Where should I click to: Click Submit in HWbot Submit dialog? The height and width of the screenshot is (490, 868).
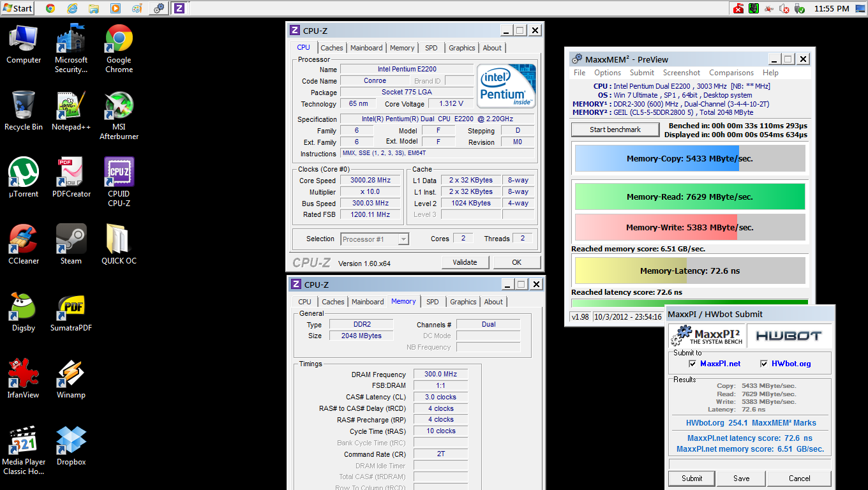coord(691,479)
